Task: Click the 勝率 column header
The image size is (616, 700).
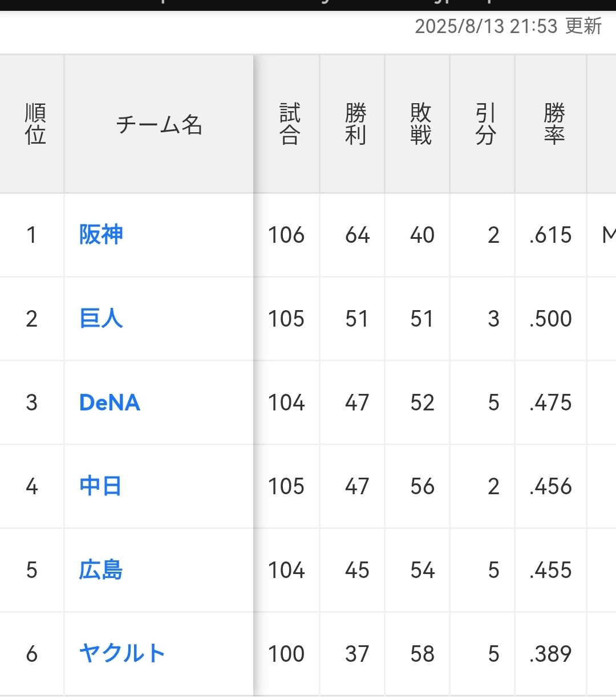Action: pos(554,124)
